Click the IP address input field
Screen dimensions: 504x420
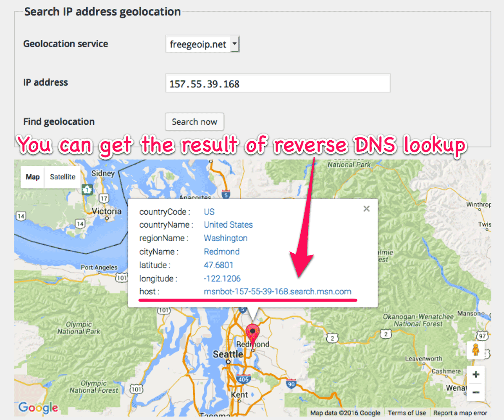[278, 83]
